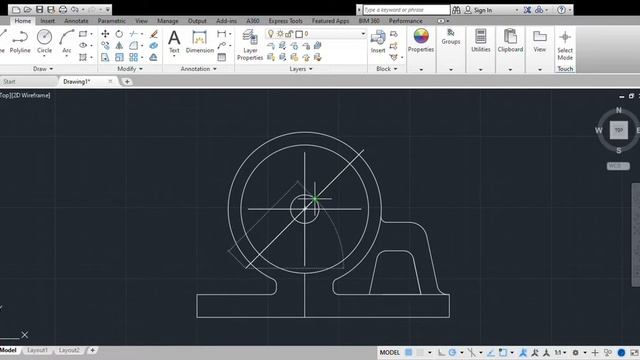The image size is (640, 360).
Task: Click the rectangular Array tool icon
Action: pos(133,57)
